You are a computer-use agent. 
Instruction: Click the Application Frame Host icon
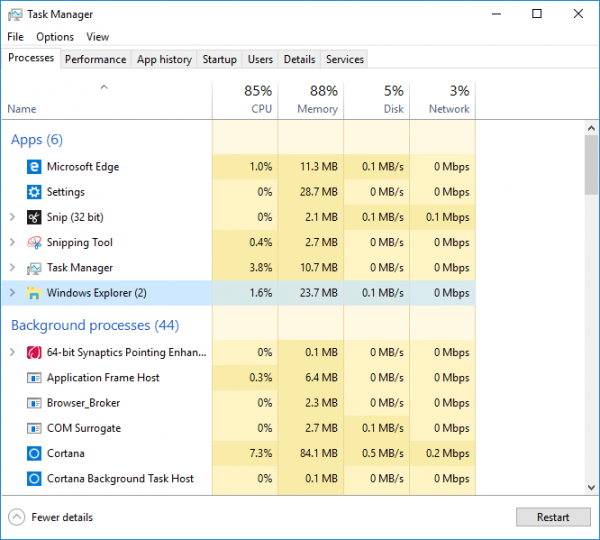(34, 378)
